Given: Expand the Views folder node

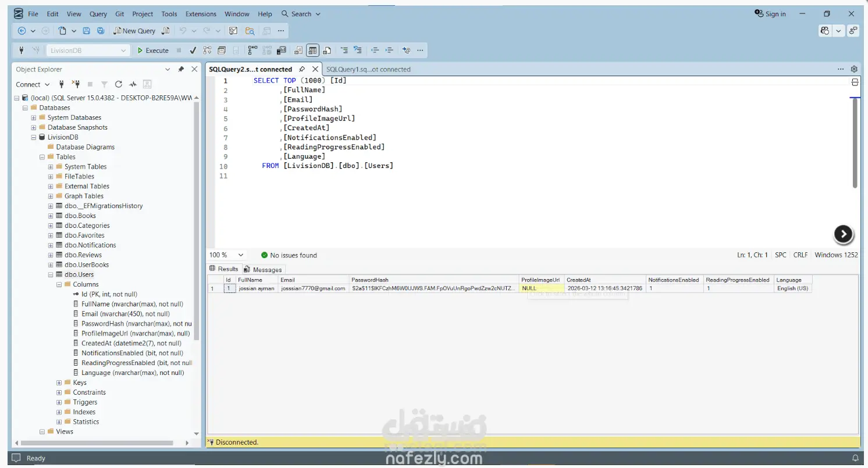Looking at the screenshot, I should (x=42, y=431).
